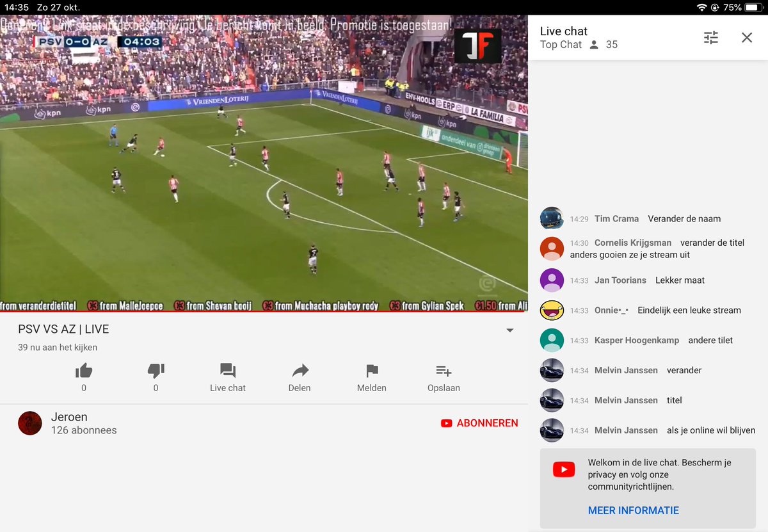Viewport: 768px width, 532px height.
Task: Open Jeroen channel avatar
Action: 30,423
